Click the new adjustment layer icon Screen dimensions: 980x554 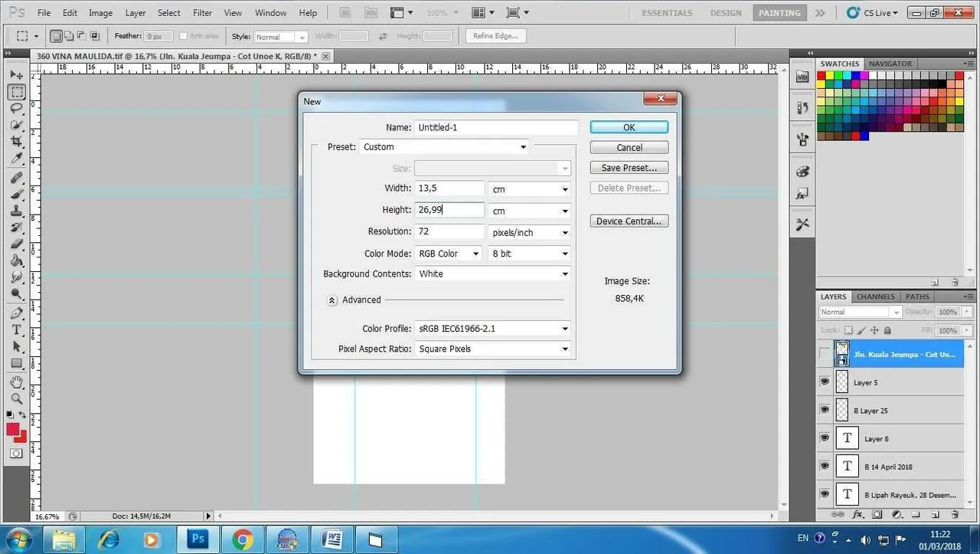897,515
